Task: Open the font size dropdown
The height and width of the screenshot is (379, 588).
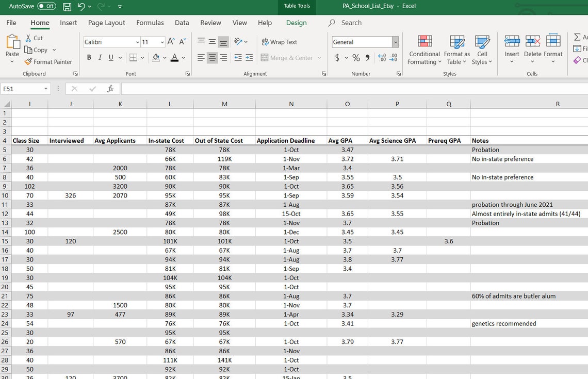Action: (x=161, y=42)
